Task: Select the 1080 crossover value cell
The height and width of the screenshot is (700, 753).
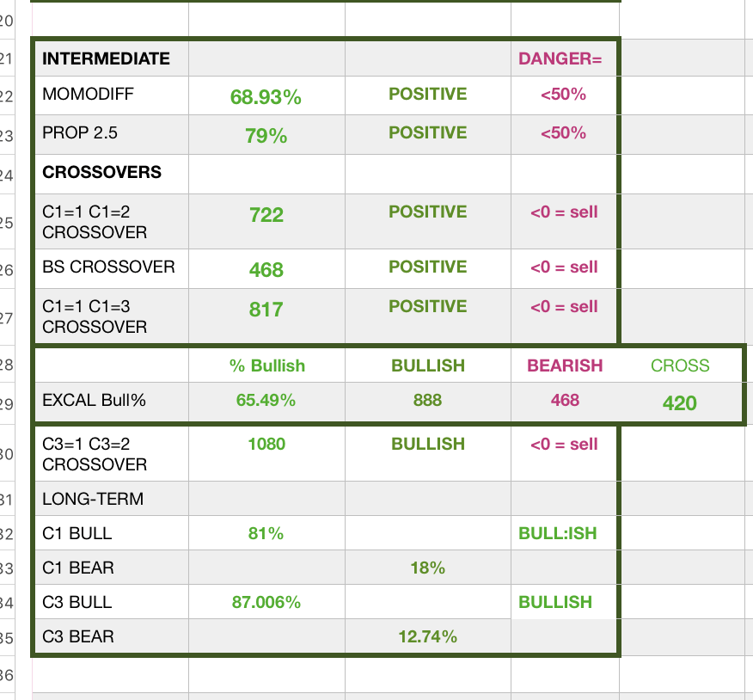Action: coord(266,445)
